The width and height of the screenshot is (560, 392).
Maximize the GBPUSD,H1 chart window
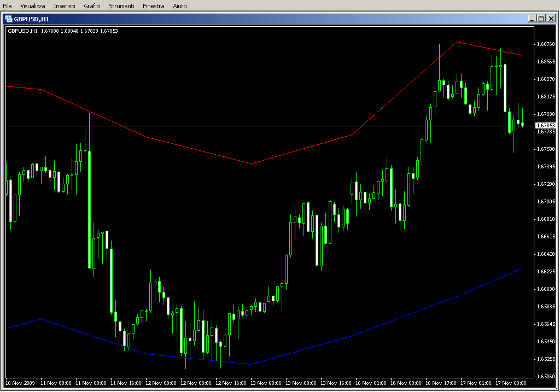tap(541, 19)
